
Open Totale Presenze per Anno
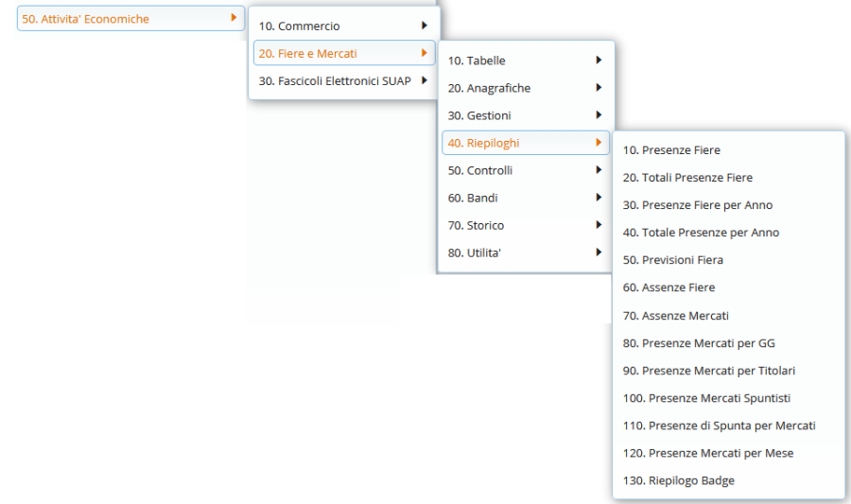point(701,233)
